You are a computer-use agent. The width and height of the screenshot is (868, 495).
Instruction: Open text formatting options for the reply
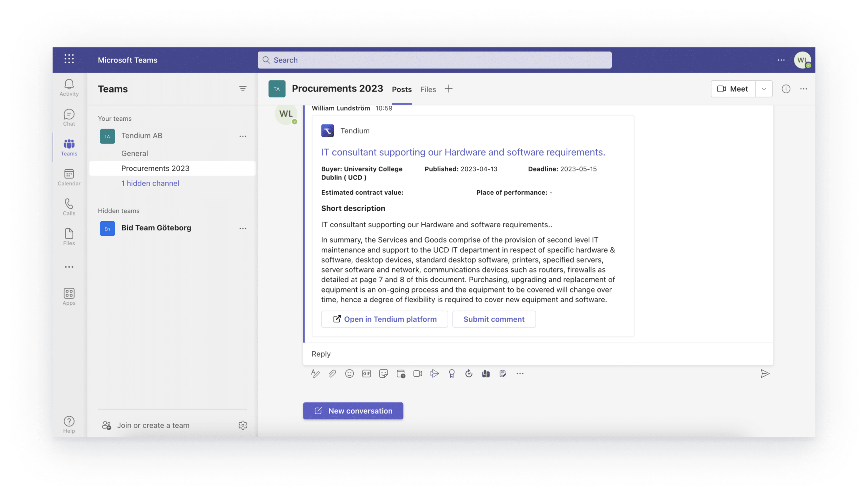click(x=315, y=373)
